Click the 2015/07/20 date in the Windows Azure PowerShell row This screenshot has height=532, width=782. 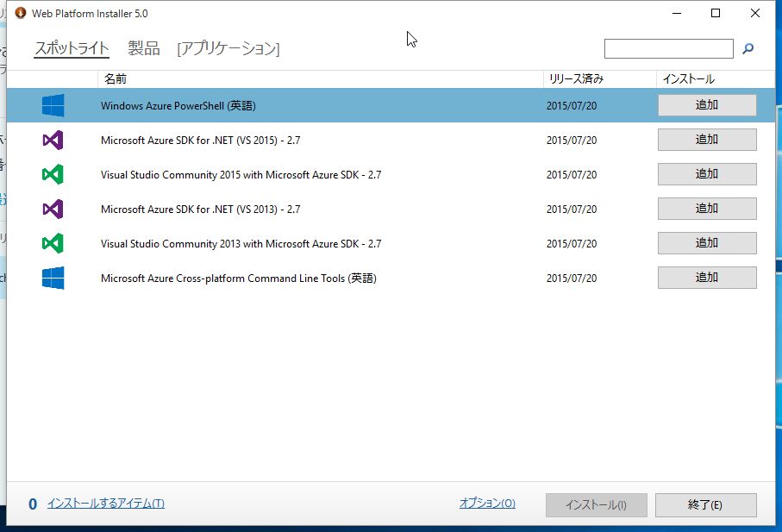click(x=572, y=106)
